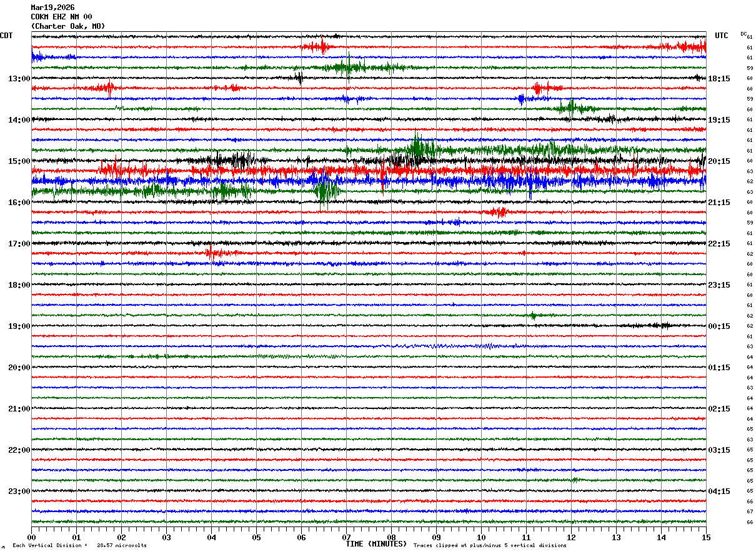Select the 19:00 CDT time label

click(x=19, y=326)
